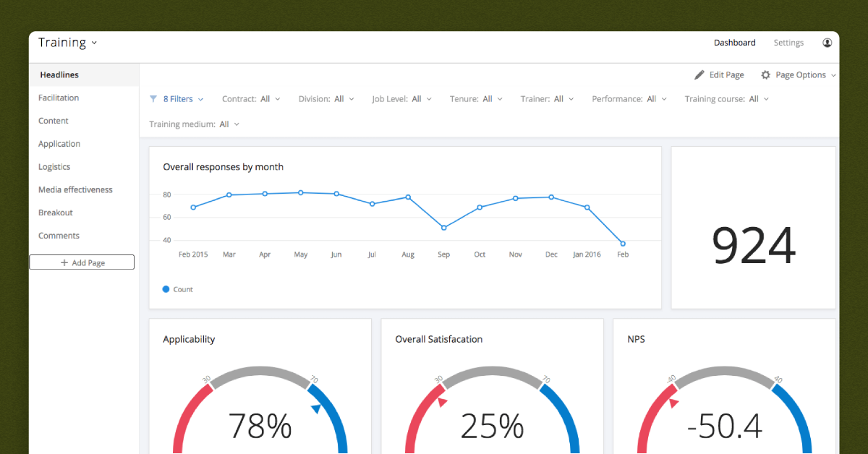Select the Headlines page
The image size is (868, 454).
84,75
